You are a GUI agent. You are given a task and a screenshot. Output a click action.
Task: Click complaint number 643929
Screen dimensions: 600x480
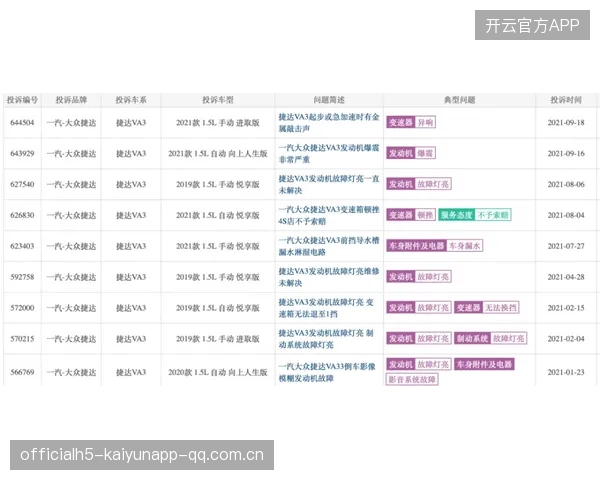click(x=22, y=154)
